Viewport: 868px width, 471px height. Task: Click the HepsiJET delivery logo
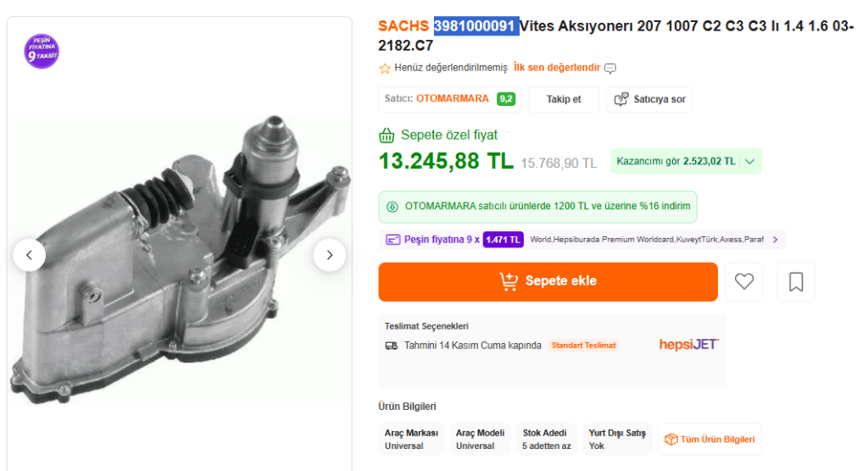coord(688,345)
